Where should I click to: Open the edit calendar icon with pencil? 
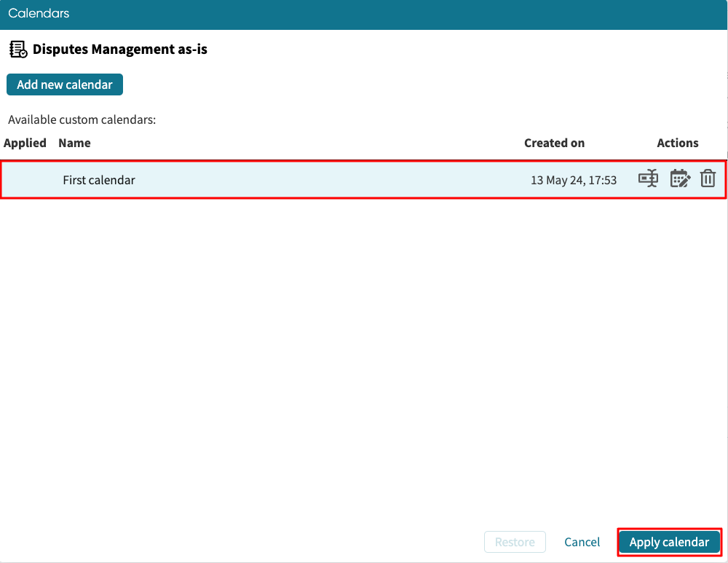point(679,178)
